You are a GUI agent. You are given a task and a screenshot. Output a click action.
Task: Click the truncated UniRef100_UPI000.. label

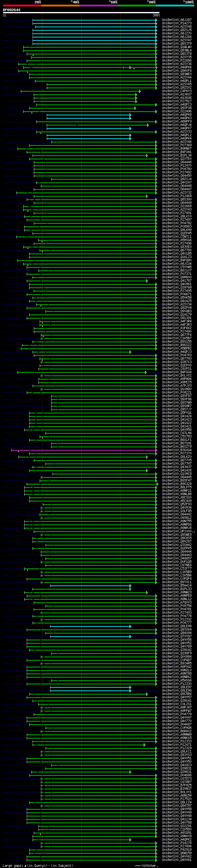[178, 531]
